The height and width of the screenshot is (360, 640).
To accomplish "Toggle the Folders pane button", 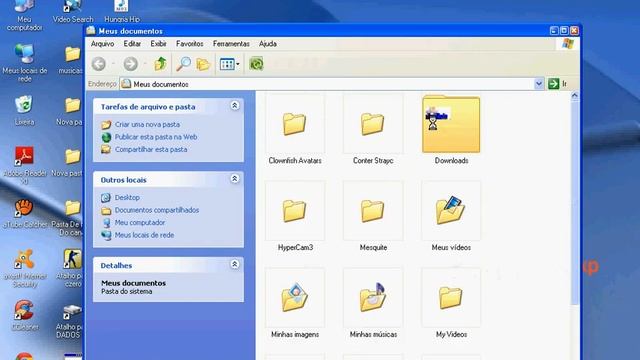I will (203, 64).
